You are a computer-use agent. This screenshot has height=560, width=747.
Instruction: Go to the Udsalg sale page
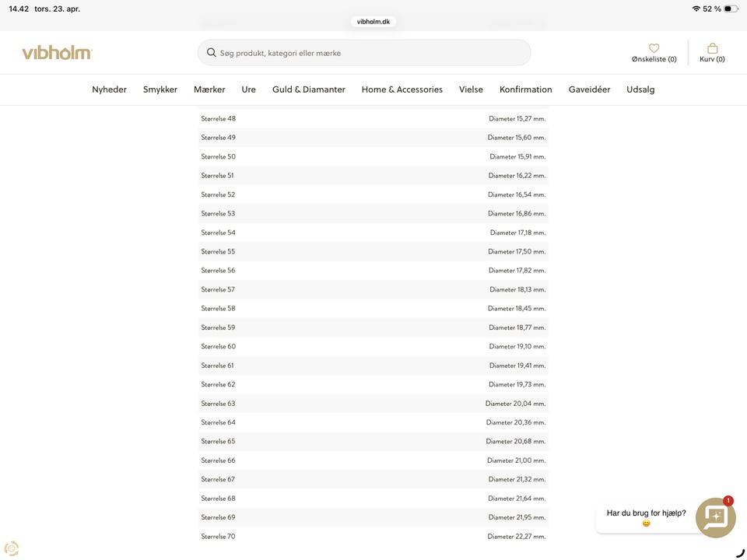click(x=640, y=89)
